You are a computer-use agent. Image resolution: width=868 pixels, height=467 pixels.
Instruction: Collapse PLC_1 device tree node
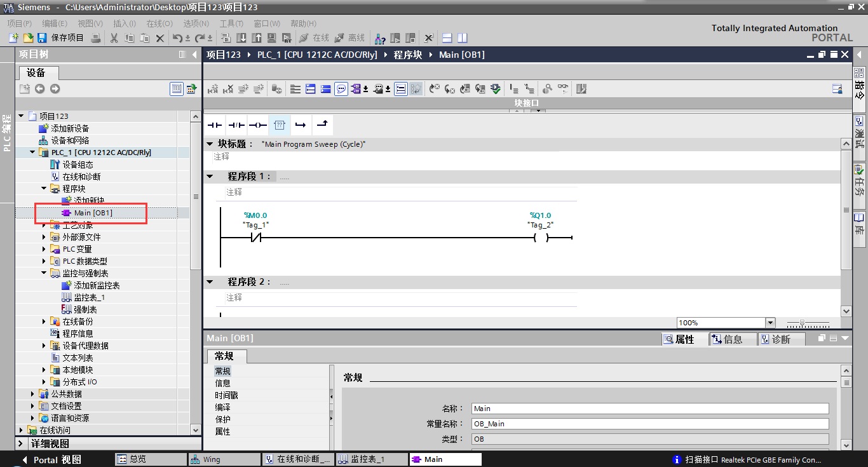click(x=32, y=152)
